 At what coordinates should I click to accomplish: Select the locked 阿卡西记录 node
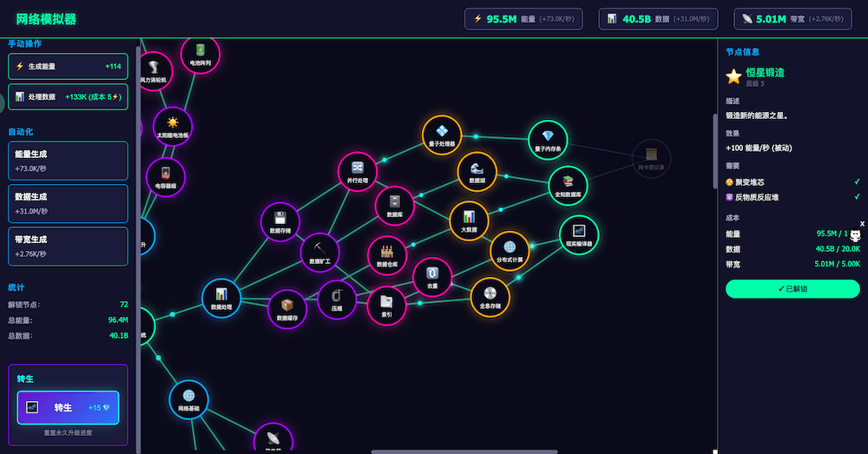pos(651,158)
